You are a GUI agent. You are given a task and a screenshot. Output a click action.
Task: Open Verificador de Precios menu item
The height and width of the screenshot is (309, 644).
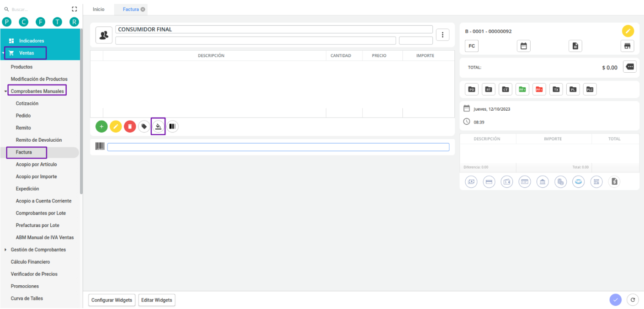click(x=34, y=274)
